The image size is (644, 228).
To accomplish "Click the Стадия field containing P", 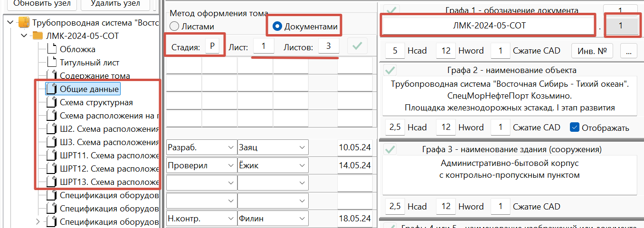I will click(212, 46).
